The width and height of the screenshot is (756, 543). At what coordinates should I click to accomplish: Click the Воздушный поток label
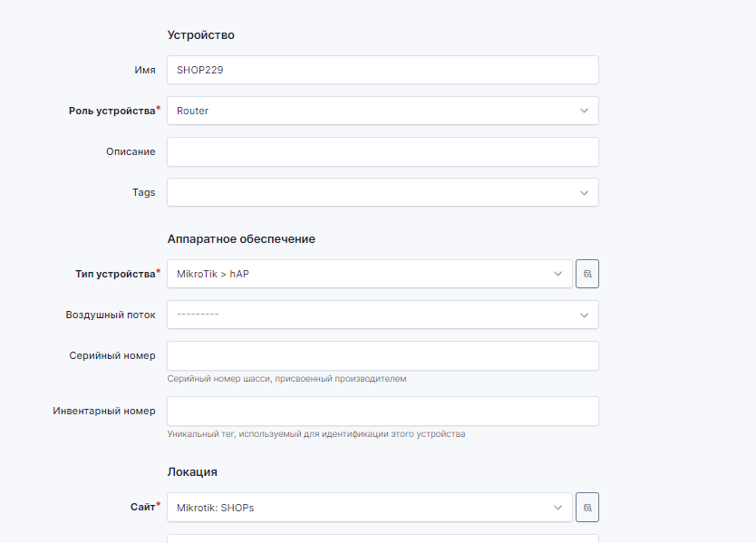111,315
